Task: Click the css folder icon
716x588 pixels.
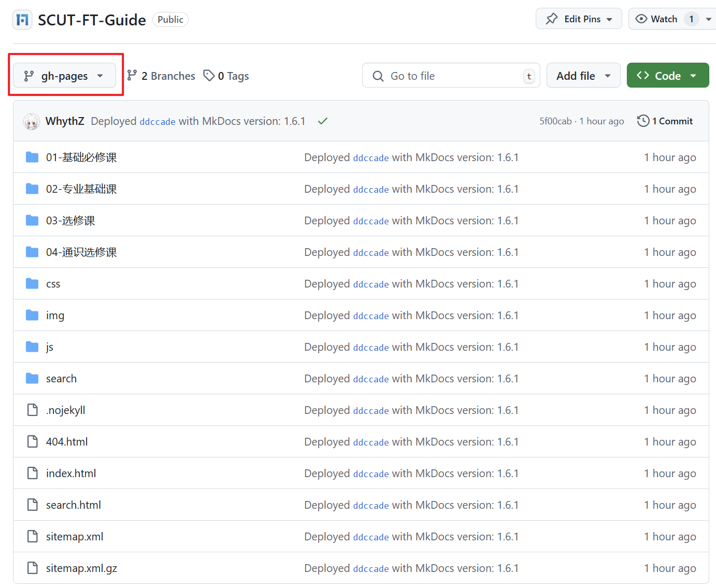Action: pyautogui.click(x=32, y=283)
